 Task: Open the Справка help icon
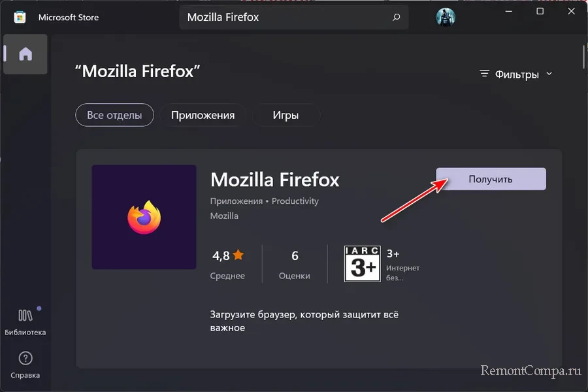pyautogui.click(x=25, y=359)
